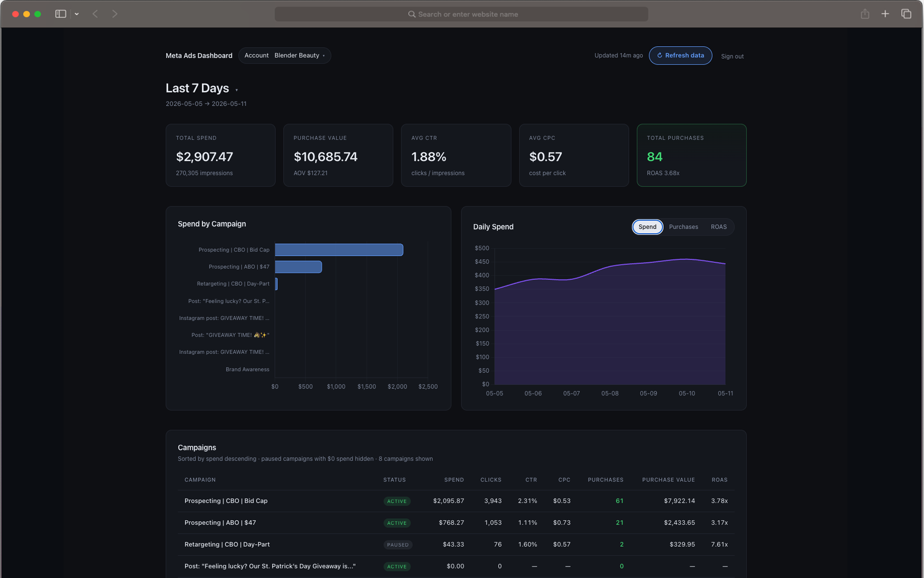Click 'Retargeting | CBO | Day-Part' table row name

(227, 544)
